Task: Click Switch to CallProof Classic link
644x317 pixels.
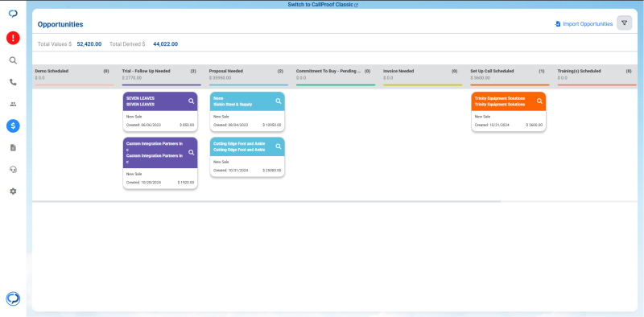Action: pos(323,5)
